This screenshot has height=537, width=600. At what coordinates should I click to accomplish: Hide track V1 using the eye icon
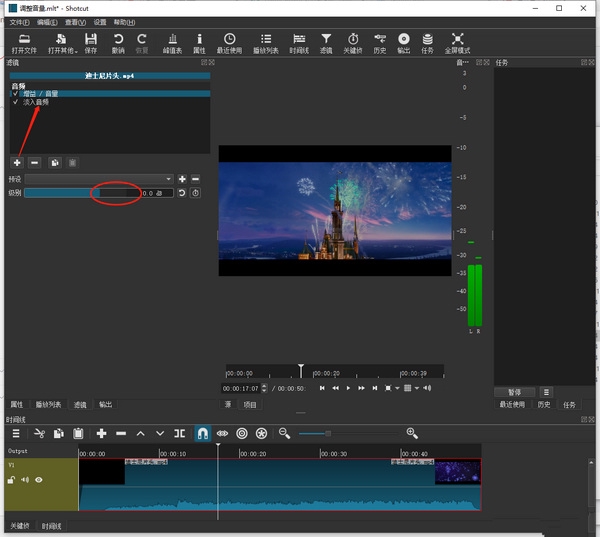pos(39,480)
